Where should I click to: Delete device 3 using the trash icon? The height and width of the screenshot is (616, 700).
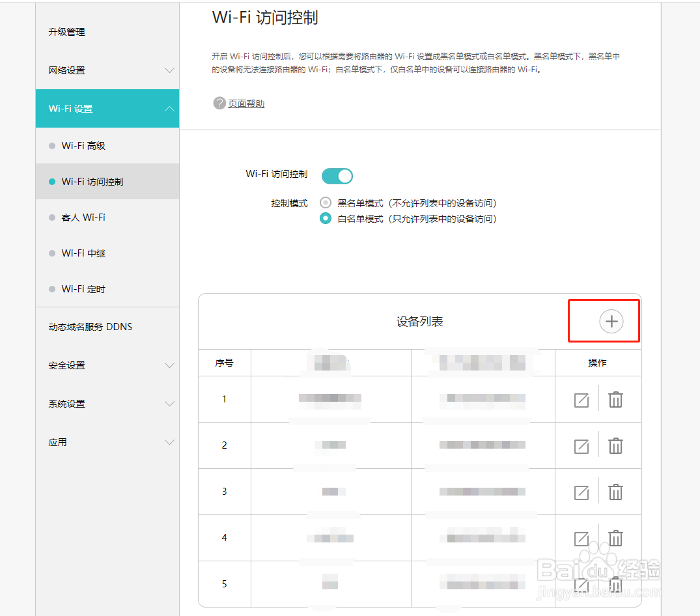coord(615,492)
